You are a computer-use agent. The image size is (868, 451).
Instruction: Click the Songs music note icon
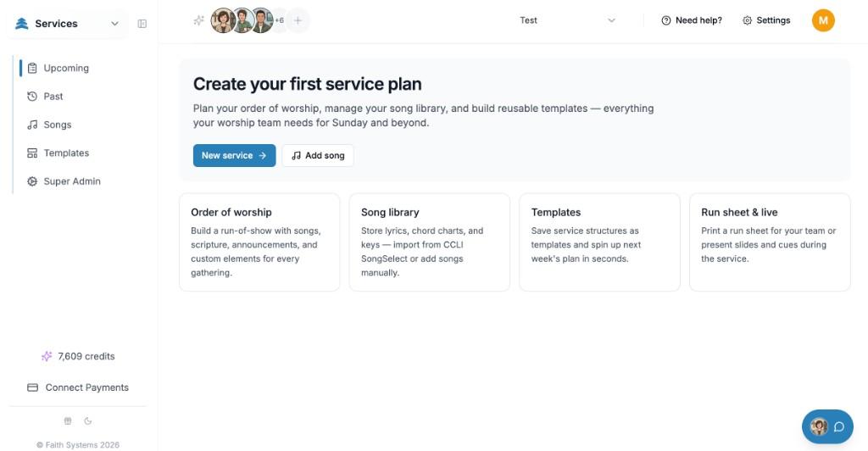coord(32,125)
